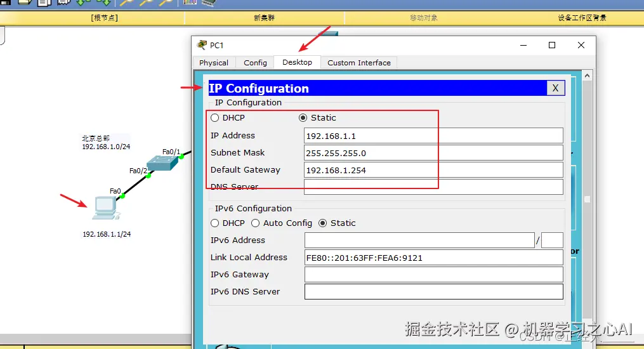Choose DHCP for IPv4 configuration
This screenshot has width=644, height=349.
tap(215, 118)
